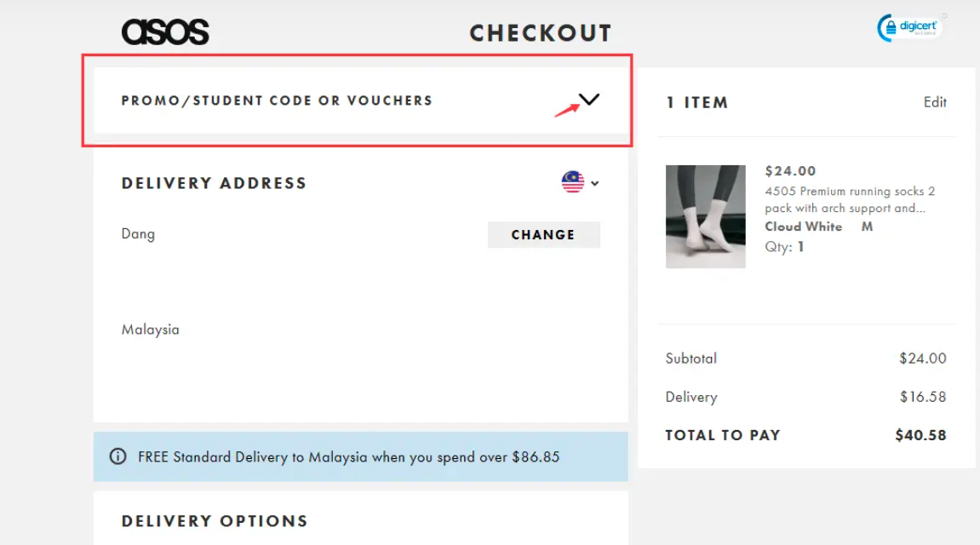Click the Delivery Address heading
980x545 pixels.
(214, 183)
